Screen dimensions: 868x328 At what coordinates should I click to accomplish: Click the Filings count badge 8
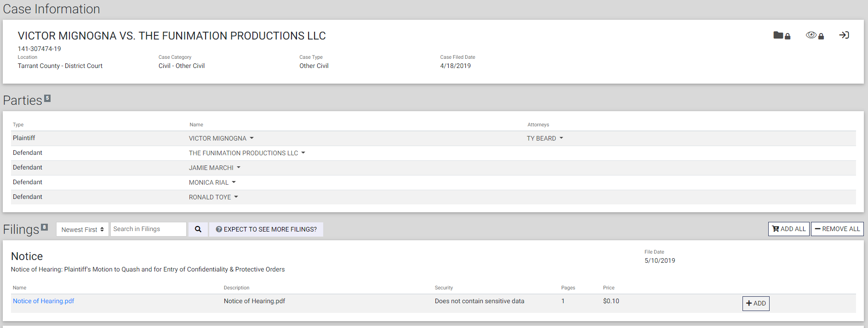click(x=45, y=227)
